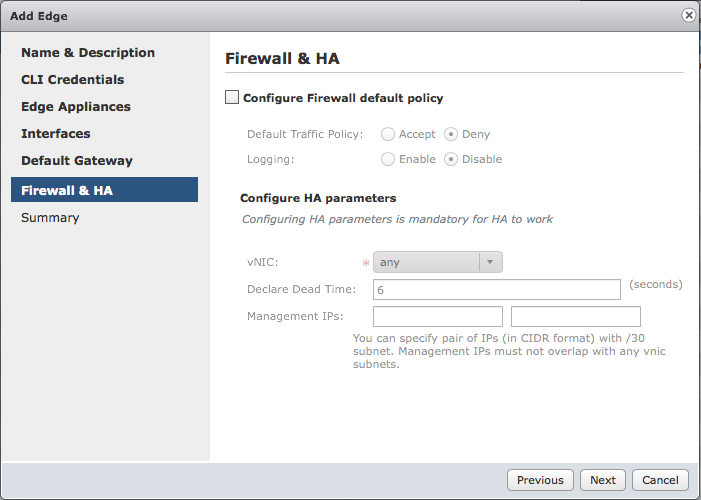Open the CLI Credentials step
The image size is (701, 500).
click(x=73, y=80)
